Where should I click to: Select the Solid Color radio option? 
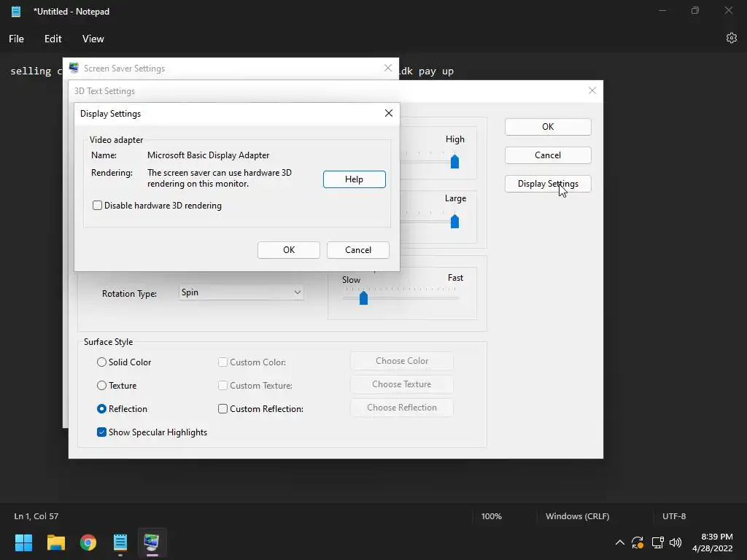coord(101,362)
